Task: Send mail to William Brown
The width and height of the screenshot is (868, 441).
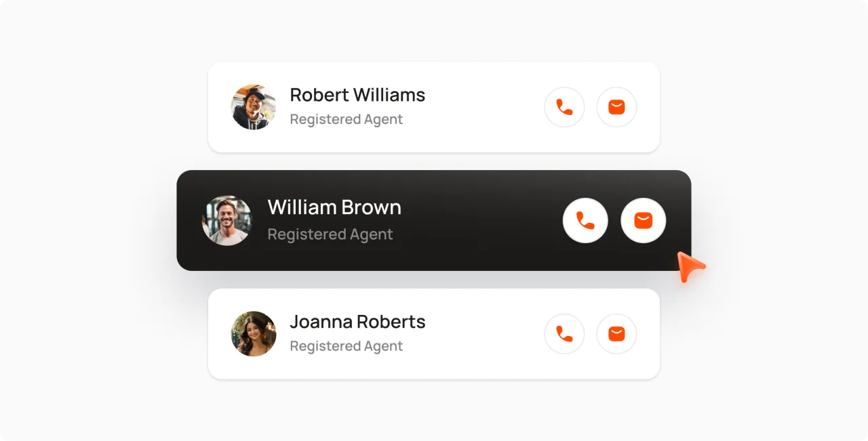Action: [644, 220]
